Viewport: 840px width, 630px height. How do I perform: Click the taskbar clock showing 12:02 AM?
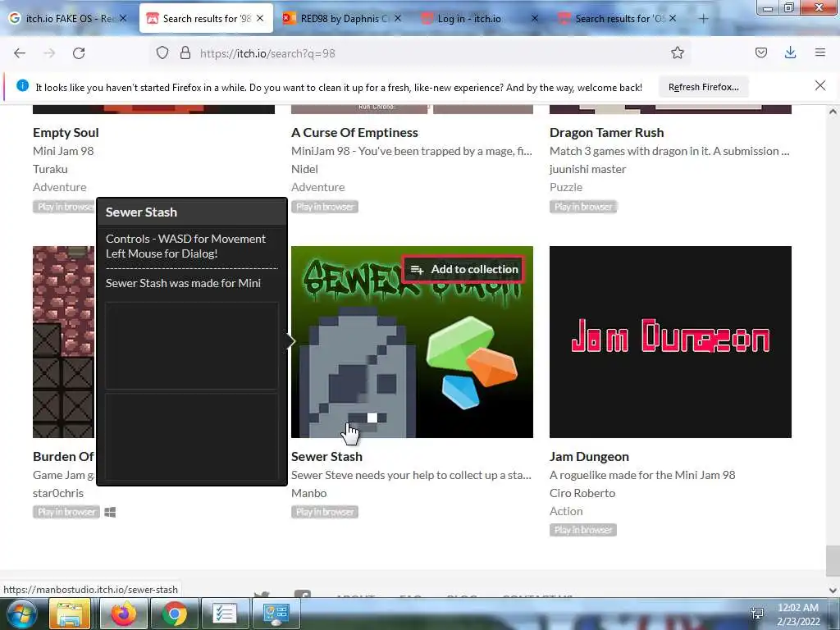798,614
